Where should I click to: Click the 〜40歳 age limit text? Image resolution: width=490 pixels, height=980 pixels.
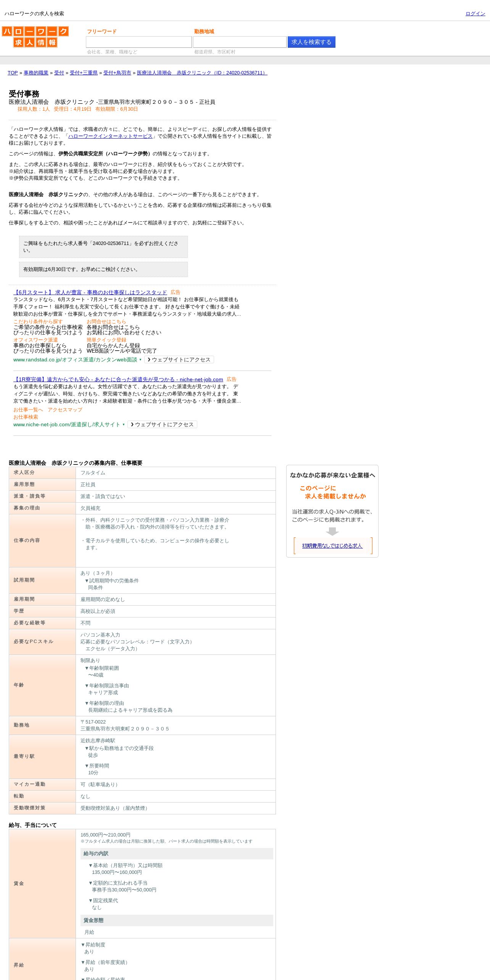[x=96, y=675]
